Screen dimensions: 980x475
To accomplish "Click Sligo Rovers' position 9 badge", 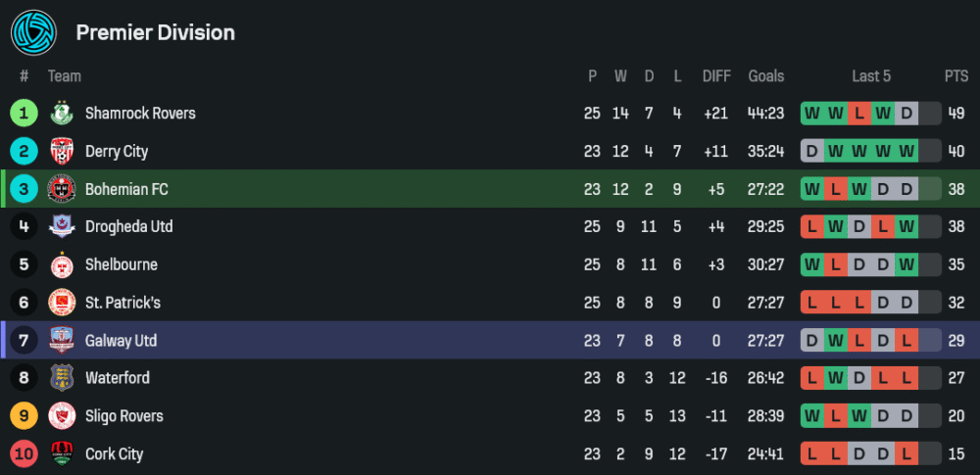I will (x=24, y=416).
